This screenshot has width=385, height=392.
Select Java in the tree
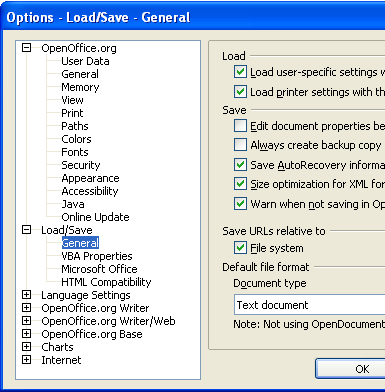pos(73,204)
